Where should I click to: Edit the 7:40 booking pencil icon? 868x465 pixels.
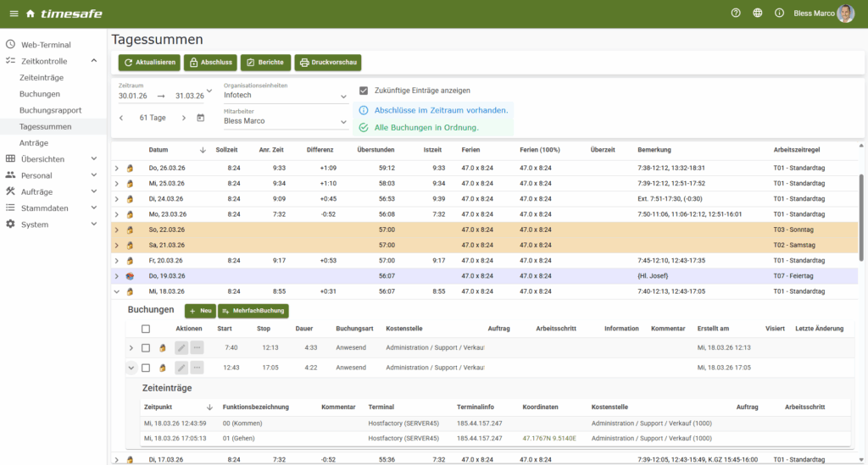coord(181,348)
